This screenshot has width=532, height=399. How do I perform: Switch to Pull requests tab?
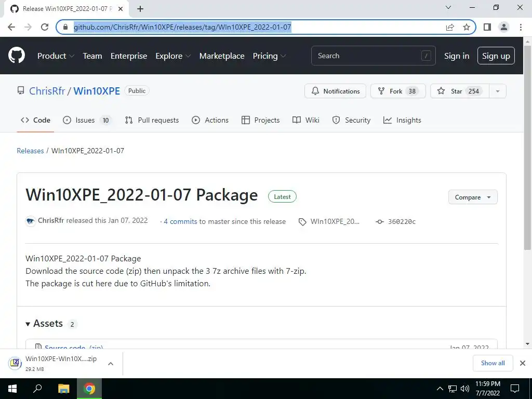(152, 120)
